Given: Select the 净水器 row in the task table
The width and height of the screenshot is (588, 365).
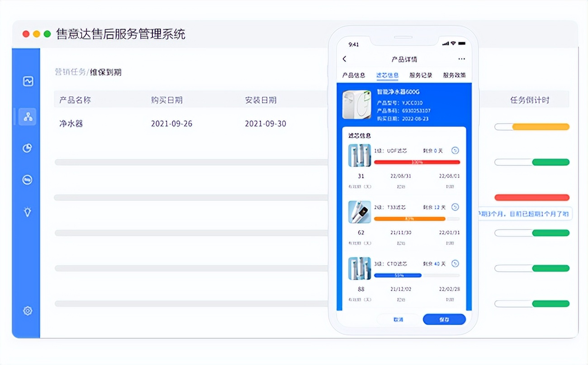Looking at the screenshot, I should pos(72,123).
